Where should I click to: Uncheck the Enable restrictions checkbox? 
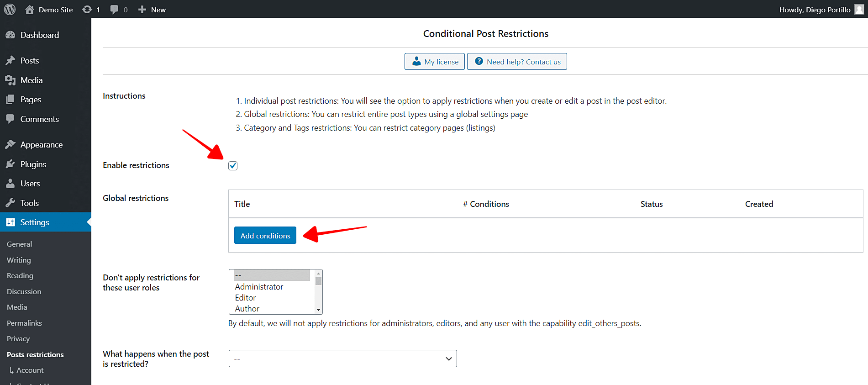pos(233,166)
